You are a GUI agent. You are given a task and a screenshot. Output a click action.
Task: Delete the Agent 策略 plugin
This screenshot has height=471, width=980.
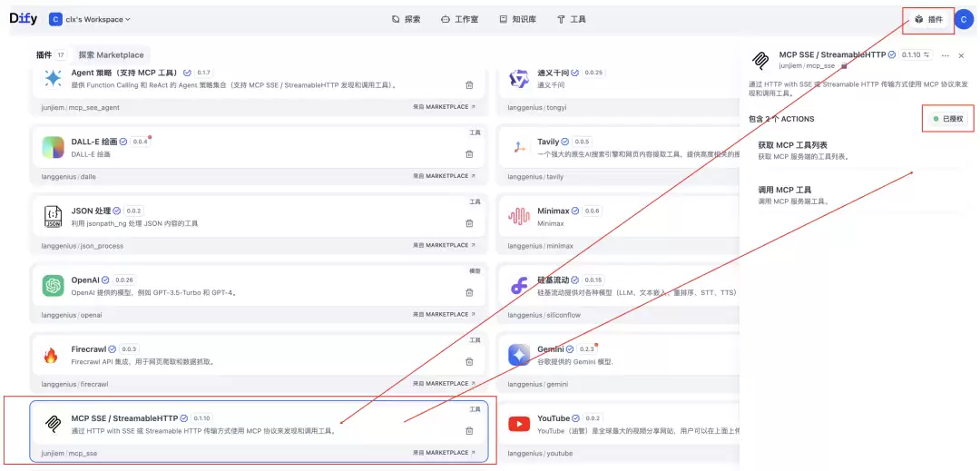[469, 85]
